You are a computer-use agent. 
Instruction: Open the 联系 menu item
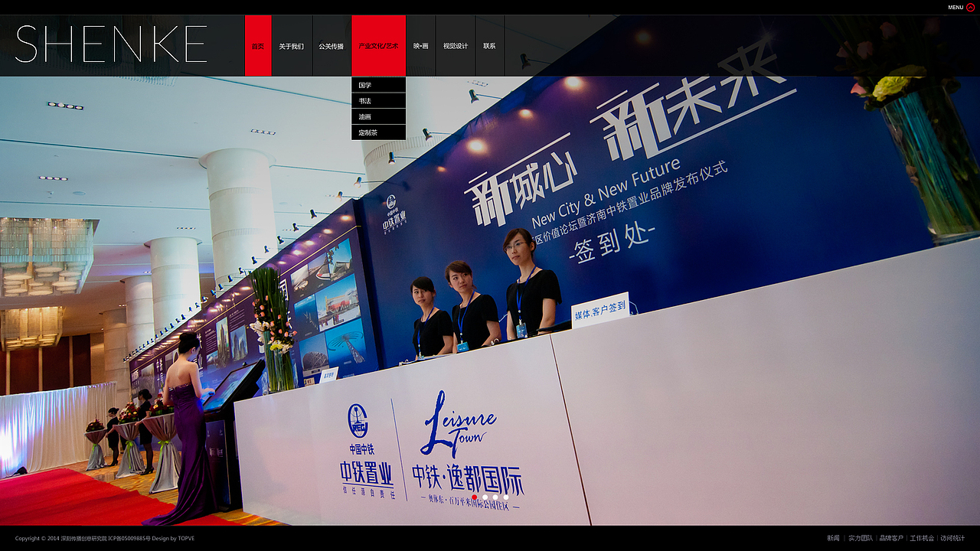pyautogui.click(x=490, y=46)
